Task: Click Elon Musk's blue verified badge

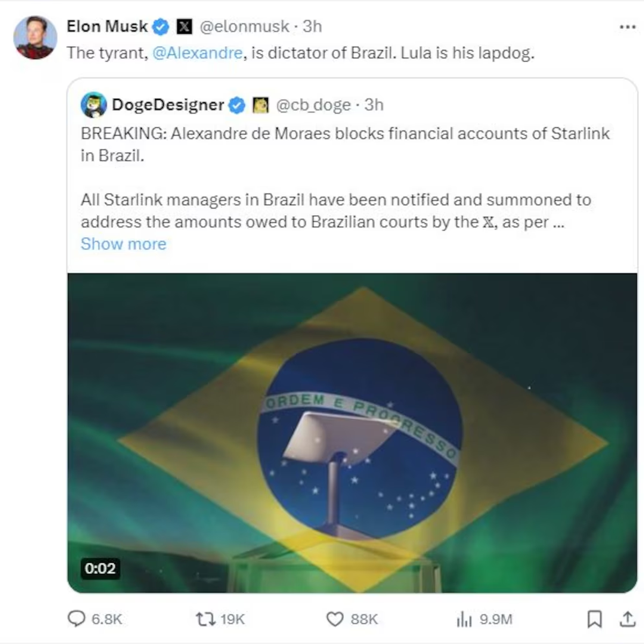Action: pyautogui.click(x=159, y=26)
